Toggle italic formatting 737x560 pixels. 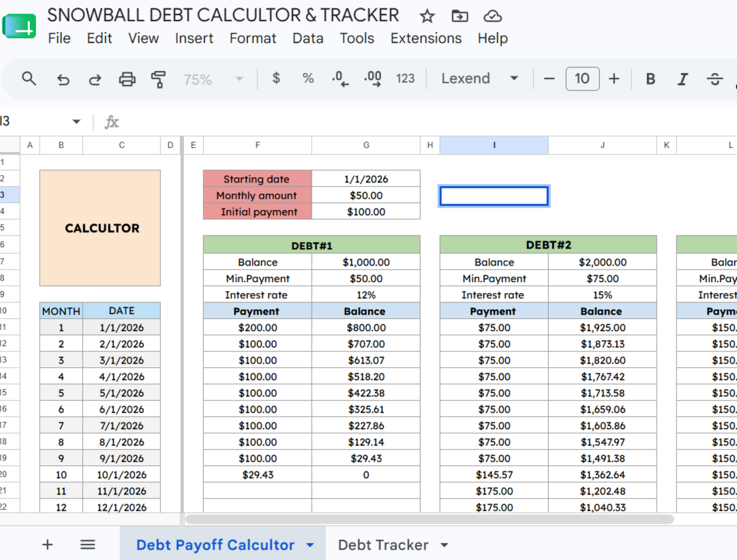pos(682,79)
